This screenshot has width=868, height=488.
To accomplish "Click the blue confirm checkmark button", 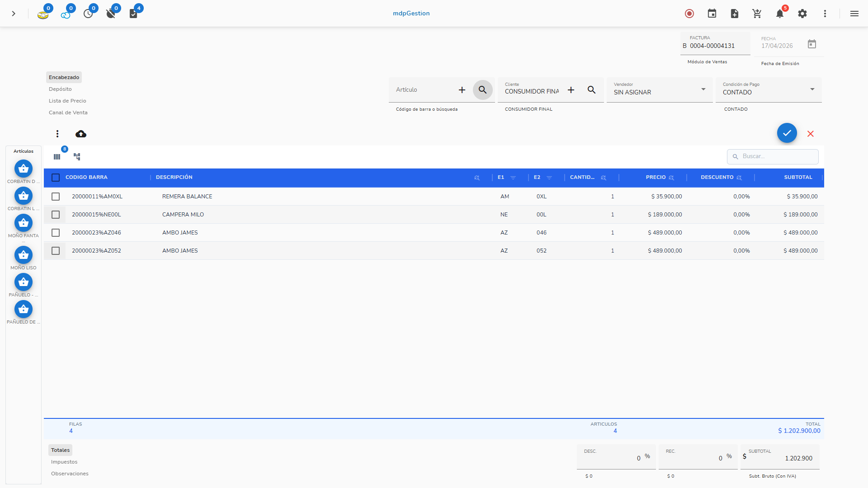I will 787,133.
